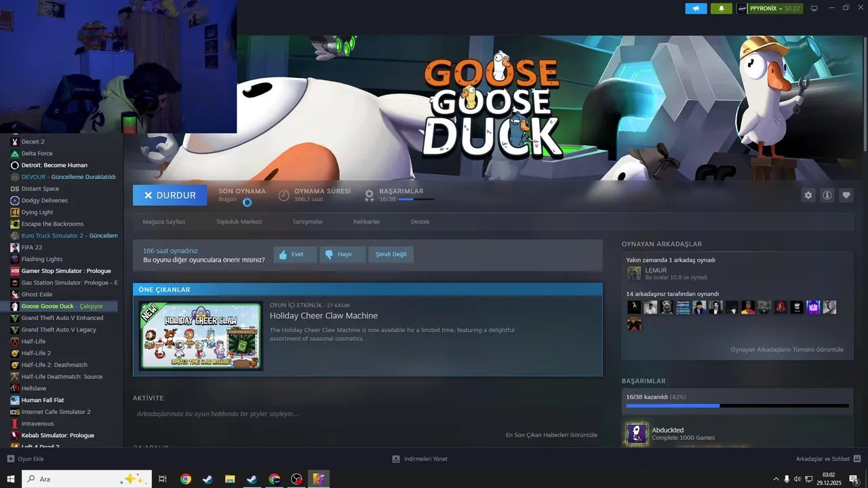The image size is (868, 488).
Task: Click the activity comment input field
Action: pyautogui.click(x=366, y=413)
